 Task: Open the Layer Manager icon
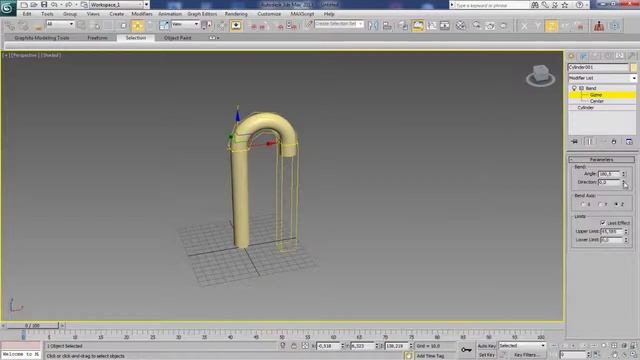403,26
